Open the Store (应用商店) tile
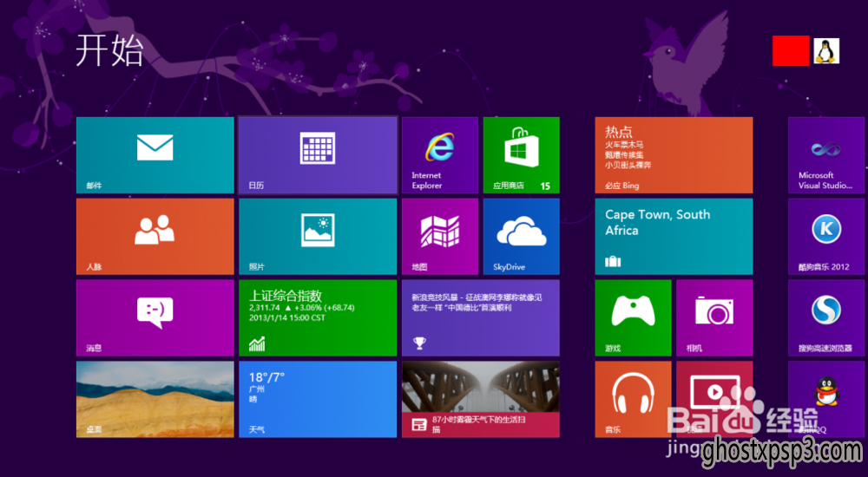This screenshot has height=477, width=868. pos(521,155)
